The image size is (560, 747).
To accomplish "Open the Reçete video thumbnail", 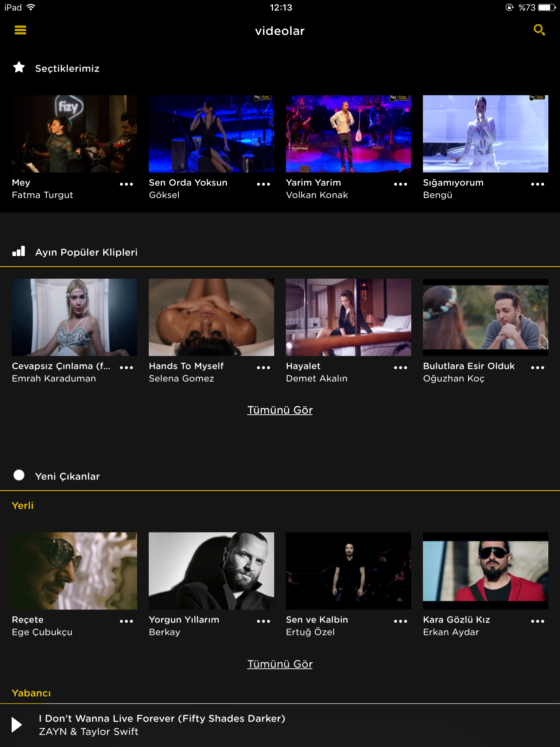I will click(x=74, y=571).
